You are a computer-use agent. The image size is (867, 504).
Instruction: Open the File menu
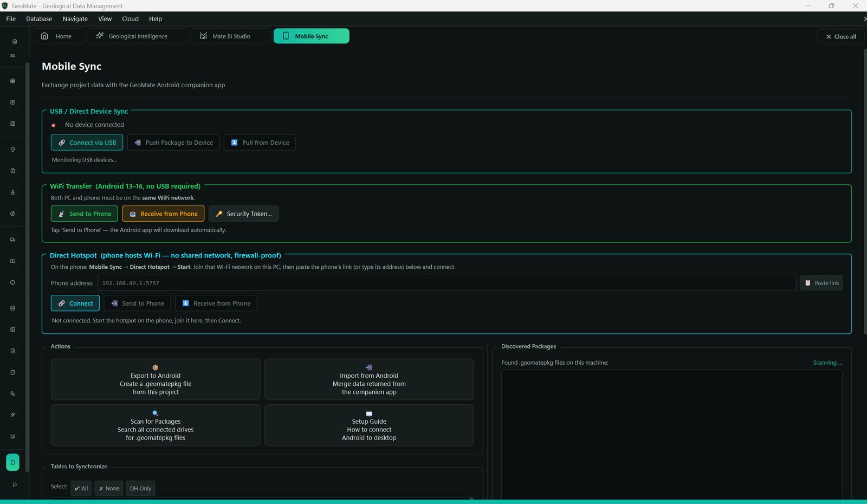[x=11, y=19]
